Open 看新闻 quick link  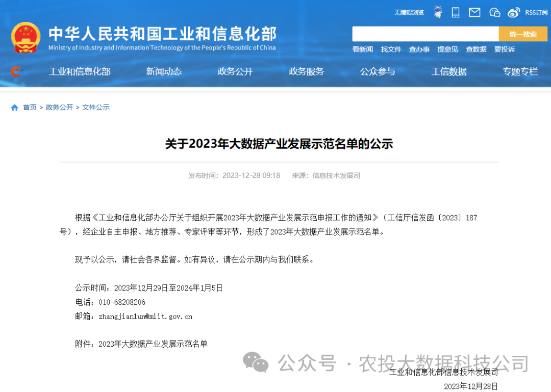click(x=363, y=49)
